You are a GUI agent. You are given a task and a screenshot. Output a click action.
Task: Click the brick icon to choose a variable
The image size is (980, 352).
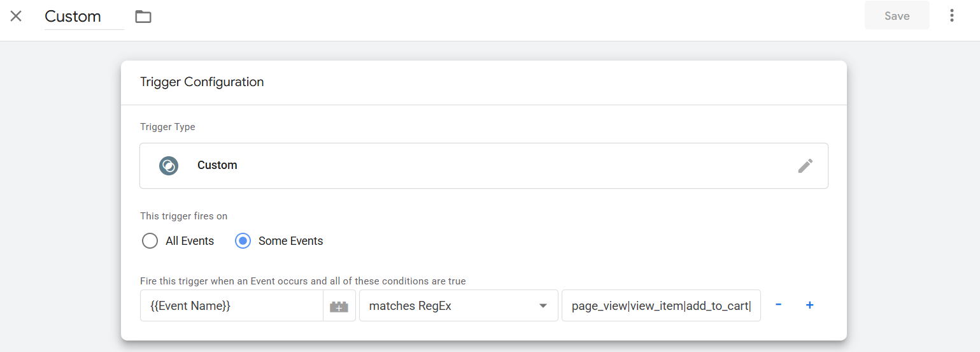coord(339,306)
